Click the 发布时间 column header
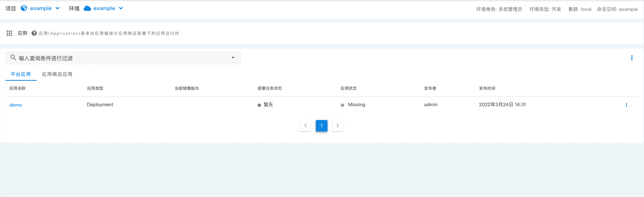 click(x=487, y=89)
